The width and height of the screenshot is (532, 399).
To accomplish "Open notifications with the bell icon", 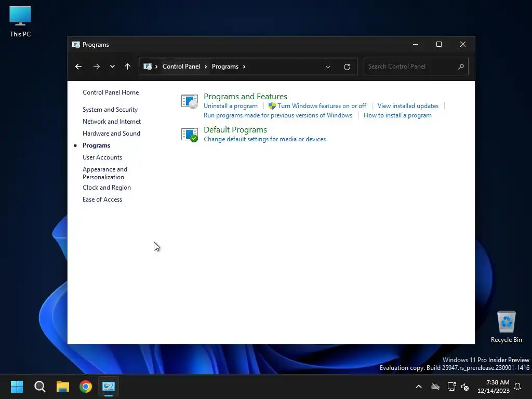I will click(517, 387).
